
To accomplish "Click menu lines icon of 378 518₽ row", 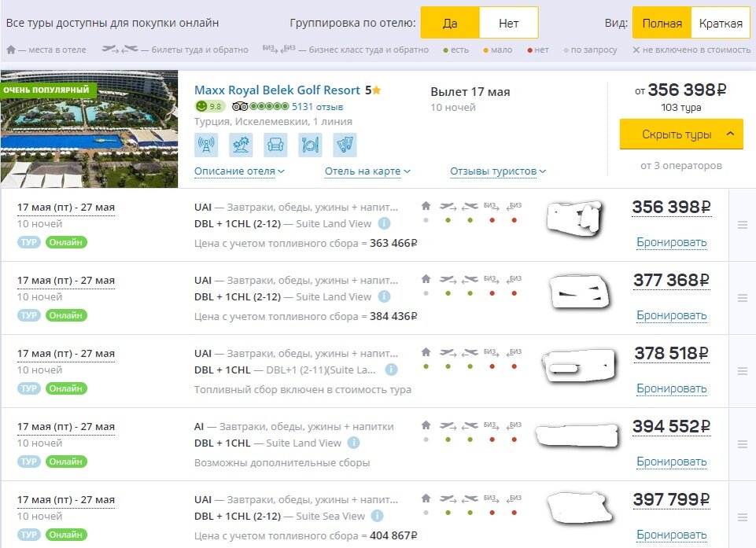I will point(742,370).
